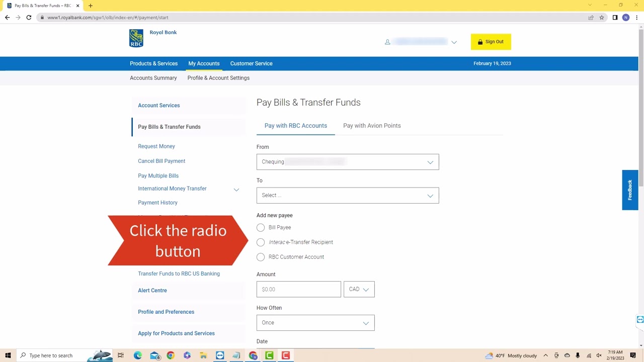This screenshot has width=644, height=362.
Task: Open Transfer Funds to RBC US Banking
Action: click(x=179, y=274)
